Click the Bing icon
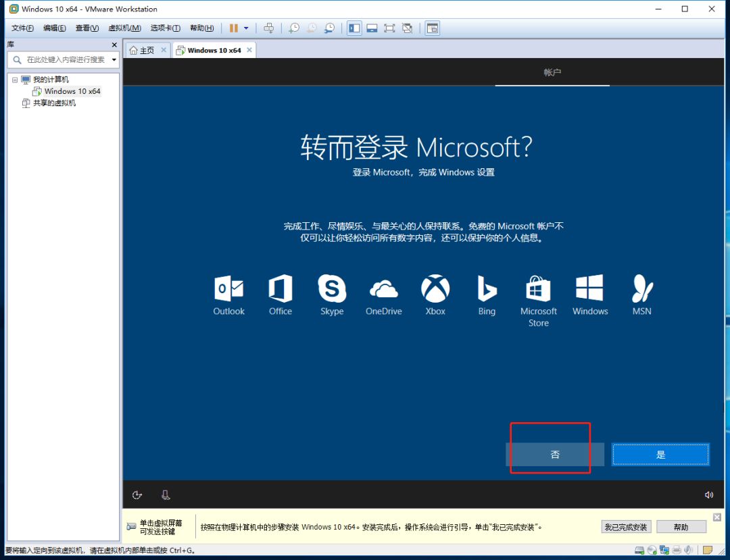 [487, 288]
